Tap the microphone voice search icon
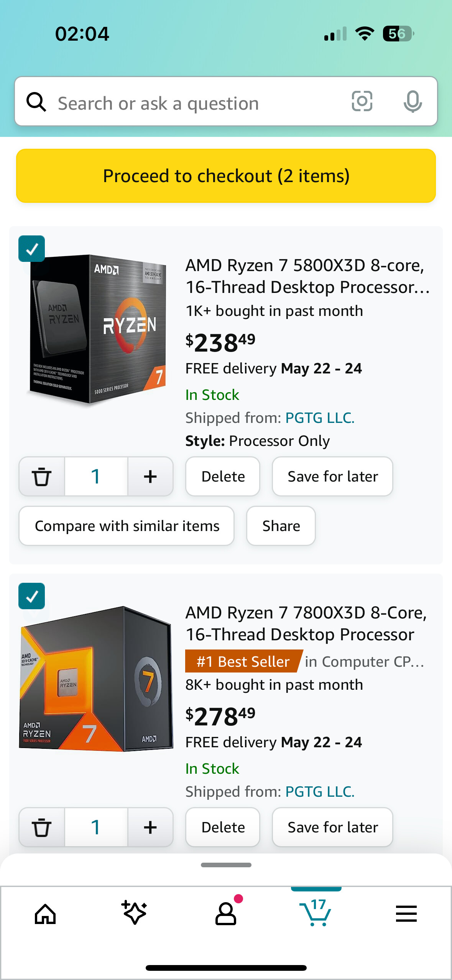This screenshot has width=452, height=980. click(x=413, y=102)
